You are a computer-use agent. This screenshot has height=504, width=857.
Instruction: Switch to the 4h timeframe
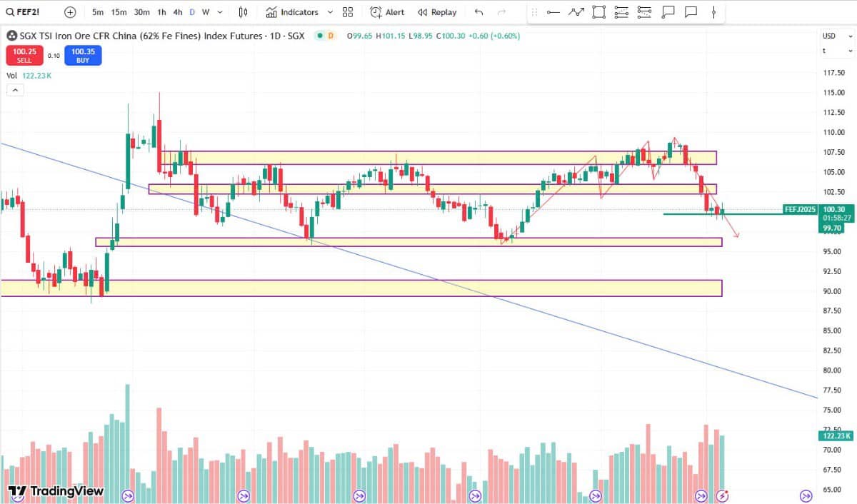[x=177, y=12]
